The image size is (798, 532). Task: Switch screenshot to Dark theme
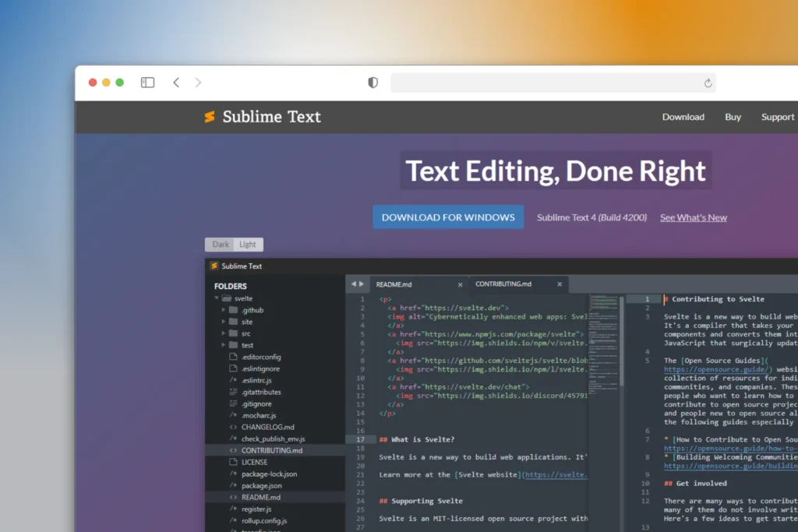tap(220, 245)
